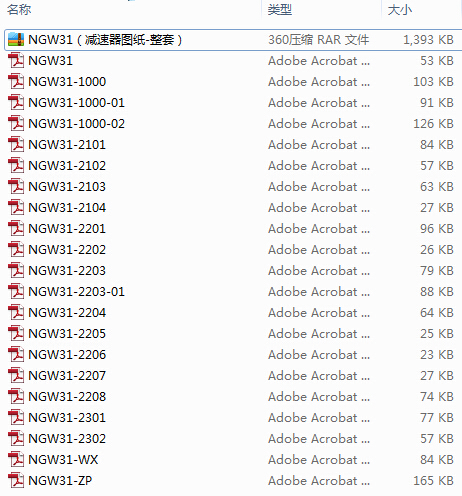This screenshot has width=462, height=496.
Task: Click the PDF icon of NGW31-2206
Action: [16, 354]
